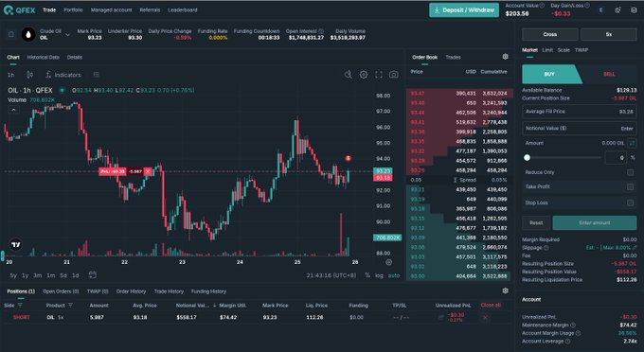Image resolution: width=644 pixels, height=352 pixels.
Task: Click the percent input box beside slider
Action: coord(616,157)
